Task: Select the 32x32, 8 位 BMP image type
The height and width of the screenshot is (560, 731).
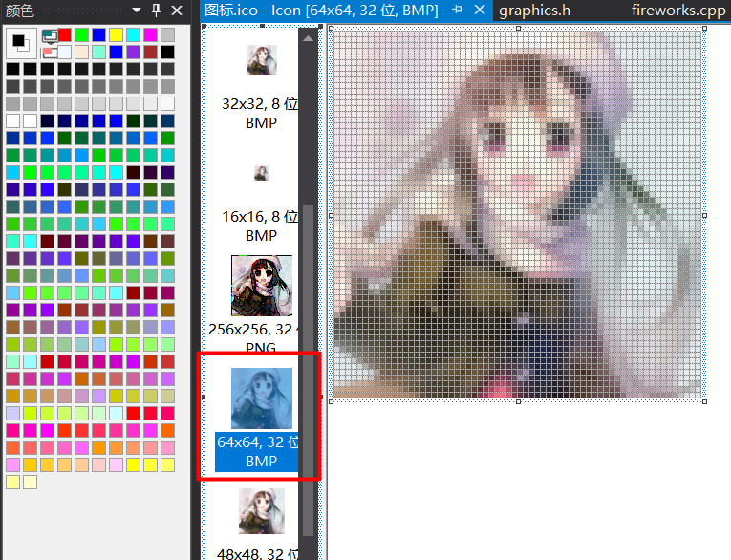Action: 261,88
